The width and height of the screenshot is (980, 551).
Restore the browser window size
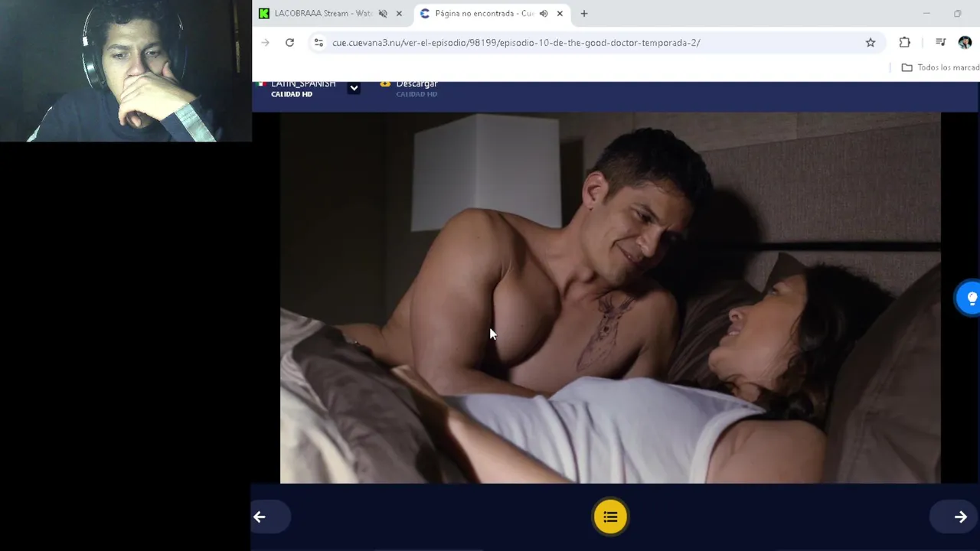pyautogui.click(x=958, y=13)
